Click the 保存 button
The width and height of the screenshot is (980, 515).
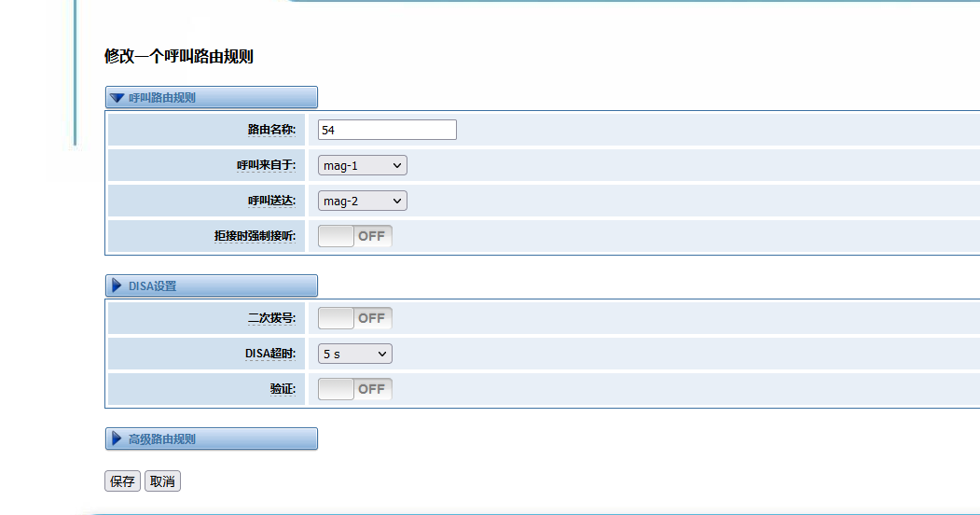point(122,481)
